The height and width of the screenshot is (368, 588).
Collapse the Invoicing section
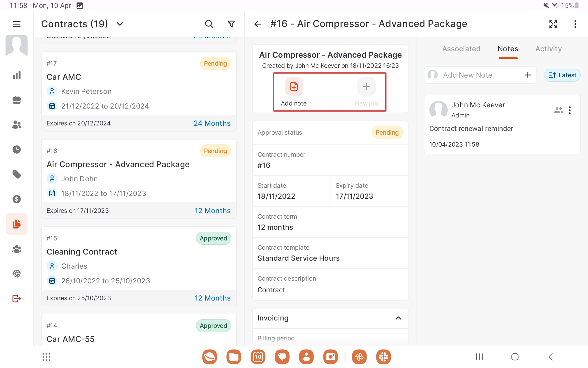[398, 318]
